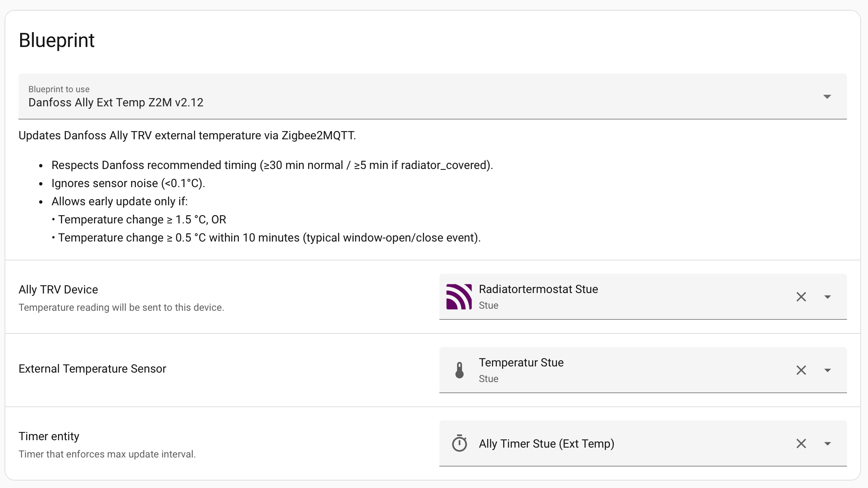Expand the Blueprint to use dropdown arrow

pyautogui.click(x=827, y=97)
